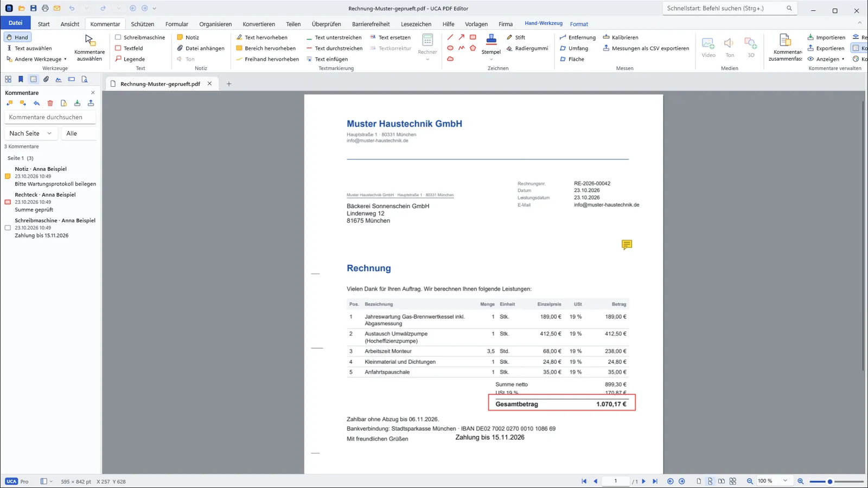Collapse the Seite 1 (3) group
The height and width of the screenshot is (488, 868).
[20, 158]
